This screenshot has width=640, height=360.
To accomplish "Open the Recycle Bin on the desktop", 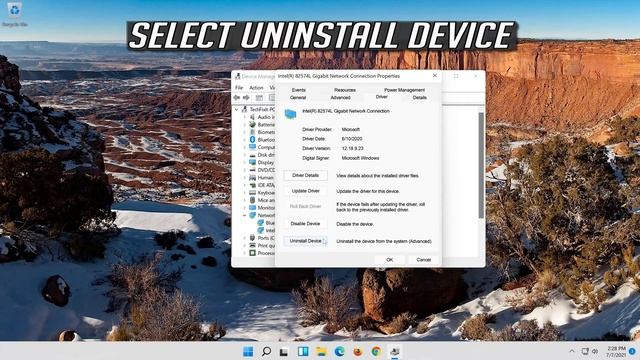I will [x=15, y=14].
